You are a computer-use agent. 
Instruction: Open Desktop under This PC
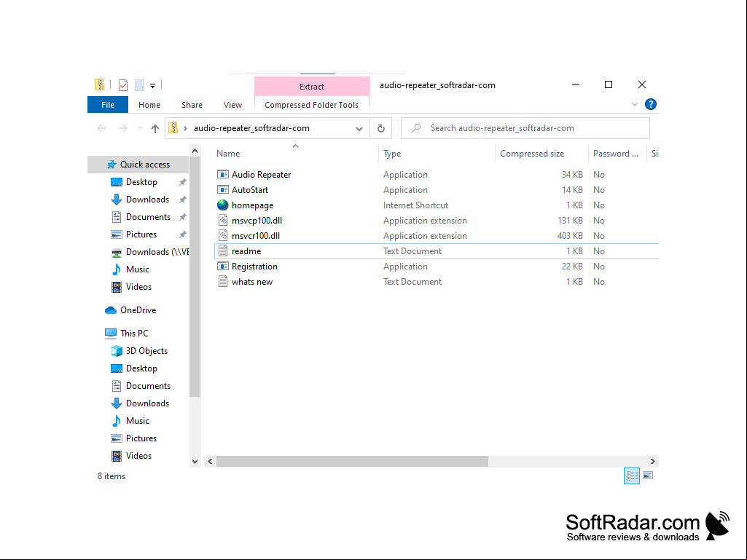141,368
